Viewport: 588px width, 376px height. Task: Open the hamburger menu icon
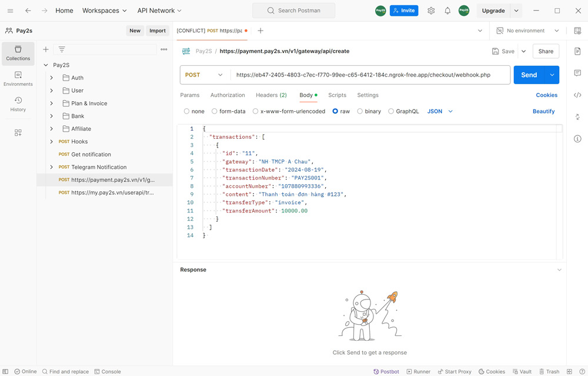tap(10, 11)
